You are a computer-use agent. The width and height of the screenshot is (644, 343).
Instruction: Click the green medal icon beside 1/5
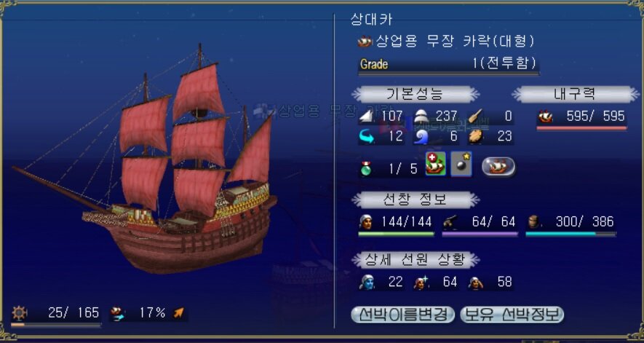(x=365, y=168)
